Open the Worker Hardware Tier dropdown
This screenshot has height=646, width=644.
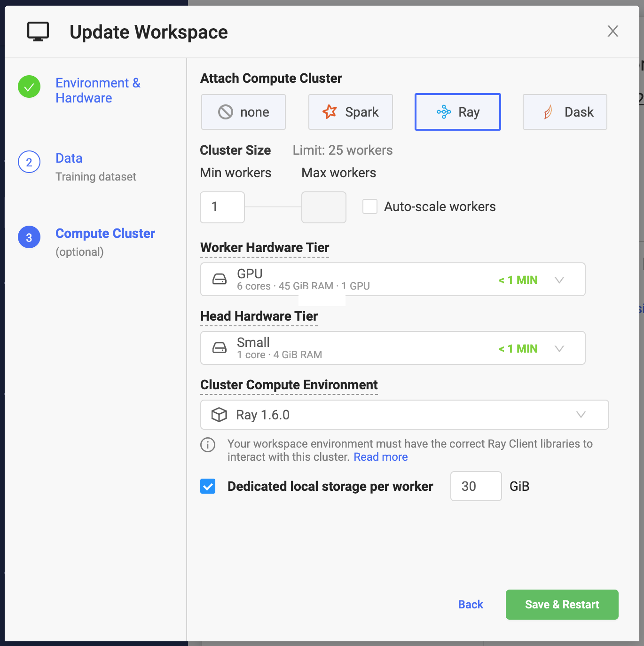coord(393,279)
